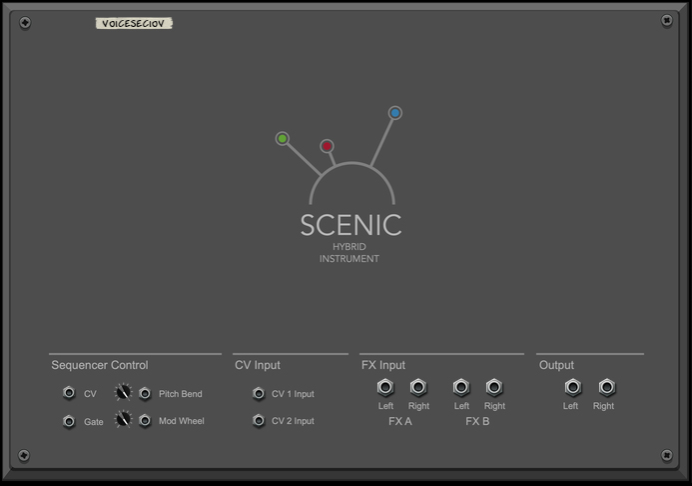This screenshot has height=486, width=692.
Task: Click the Output section heading
Action: 556,365
